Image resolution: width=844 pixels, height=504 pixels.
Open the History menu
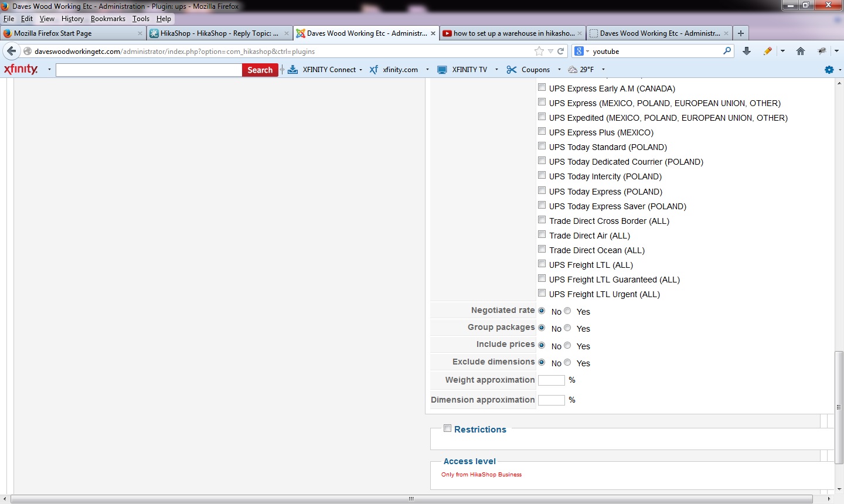tap(73, 19)
